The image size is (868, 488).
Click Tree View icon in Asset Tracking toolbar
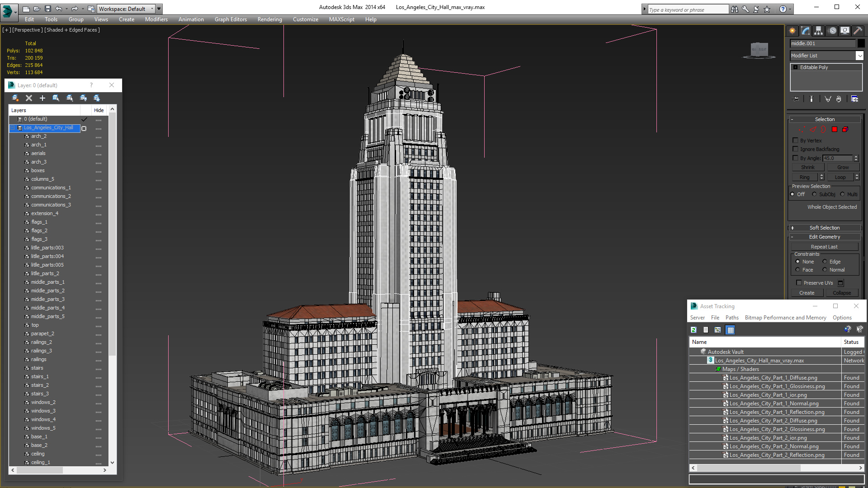pyautogui.click(x=718, y=330)
